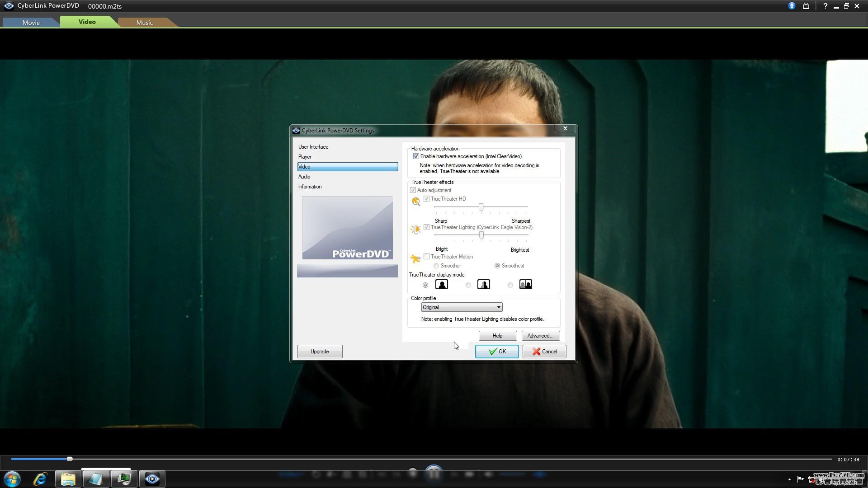Click the monitor utility taskbar icon
Screen dimensions: 868x488
click(x=124, y=479)
